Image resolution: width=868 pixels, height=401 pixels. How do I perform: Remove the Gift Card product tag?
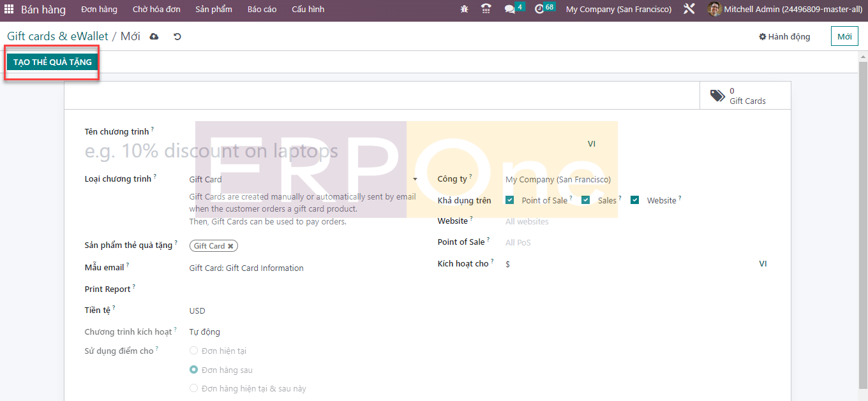(x=230, y=246)
